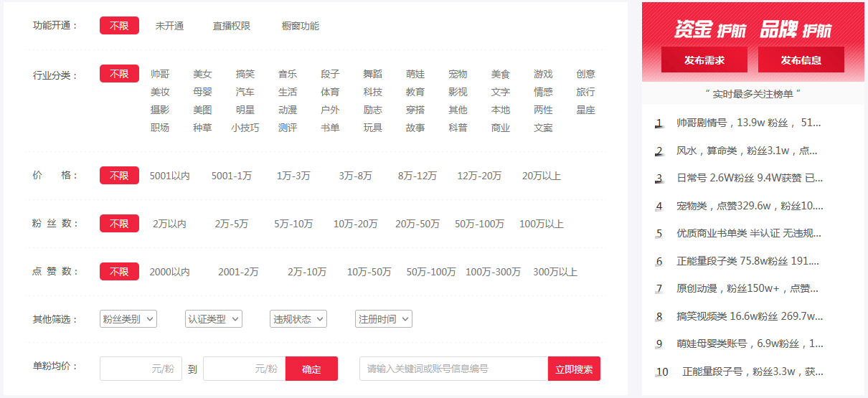This screenshot has height=398, width=868.
Task: Select the 旅行 category
Action: 585,92
